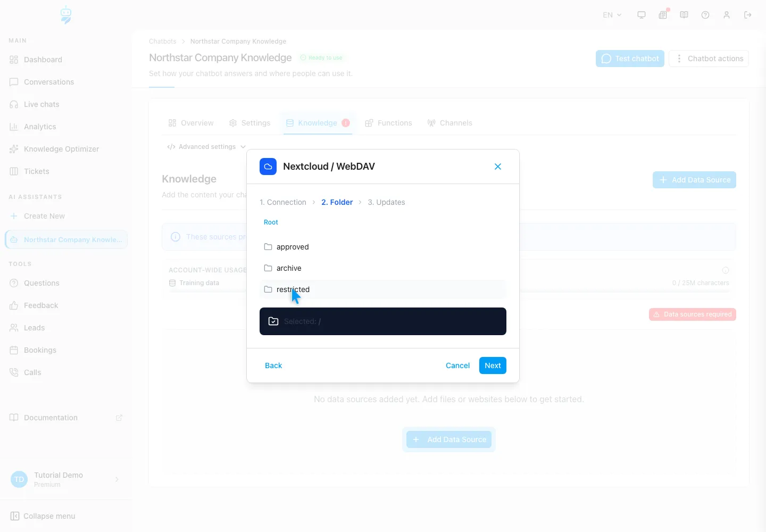Click the help question mark icon
The width and height of the screenshot is (766, 532).
pyautogui.click(x=705, y=15)
